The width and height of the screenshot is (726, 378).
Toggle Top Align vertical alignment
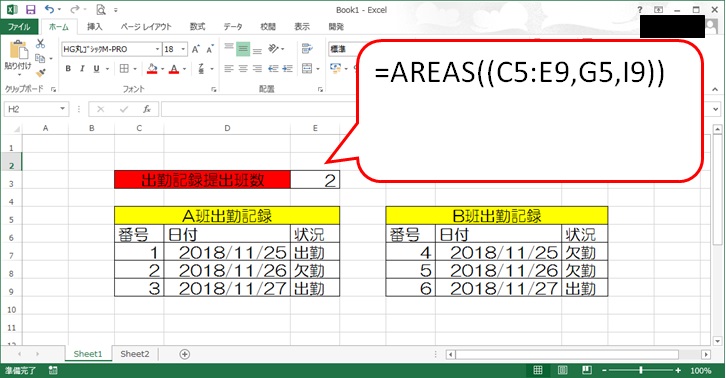[x=229, y=48]
